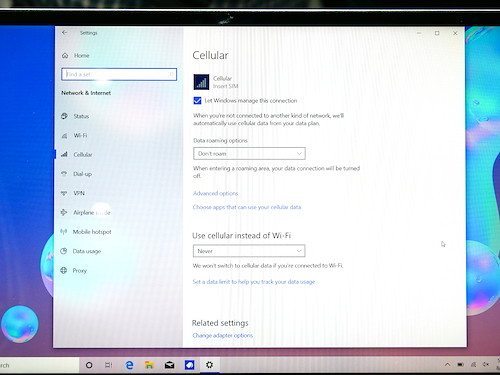Screen dimensions: 500x375
Task: Open Choose apps that can use cellular data
Action: (247, 207)
